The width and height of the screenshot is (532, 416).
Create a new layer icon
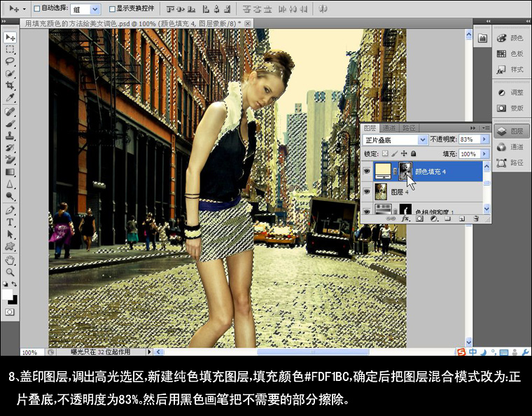(462, 219)
